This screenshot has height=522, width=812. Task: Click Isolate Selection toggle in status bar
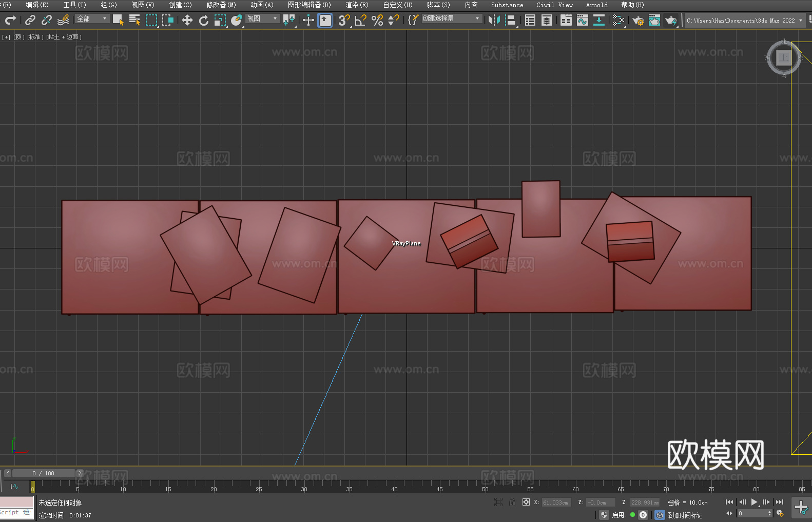[498, 502]
